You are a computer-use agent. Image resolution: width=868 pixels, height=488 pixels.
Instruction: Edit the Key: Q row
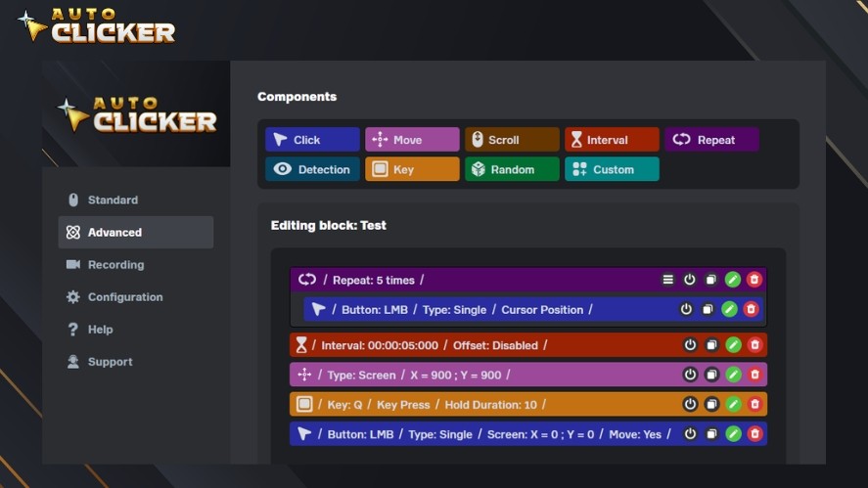click(x=733, y=405)
